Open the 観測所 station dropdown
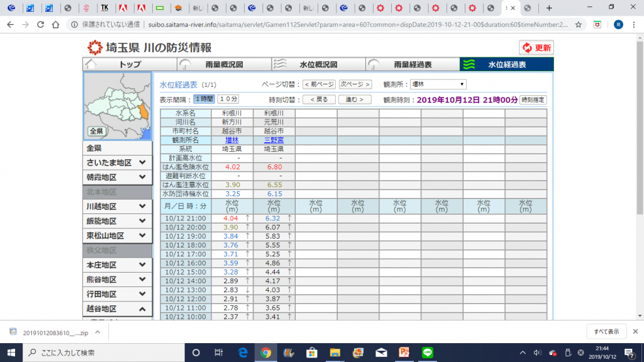The width and height of the screenshot is (644, 362). [x=438, y=84]
